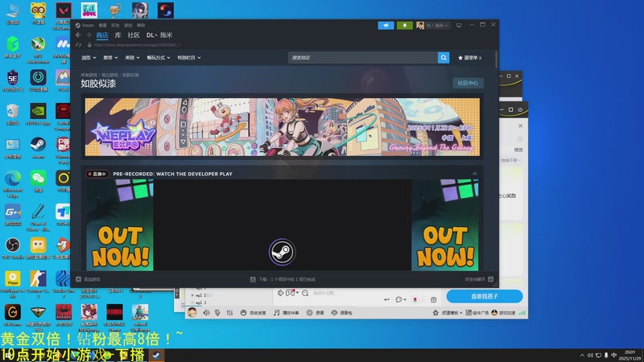The height and width of the screenshot is (362, 644).
Task: Open the 所有游戏 breadcrumb link
Action: 89,75
